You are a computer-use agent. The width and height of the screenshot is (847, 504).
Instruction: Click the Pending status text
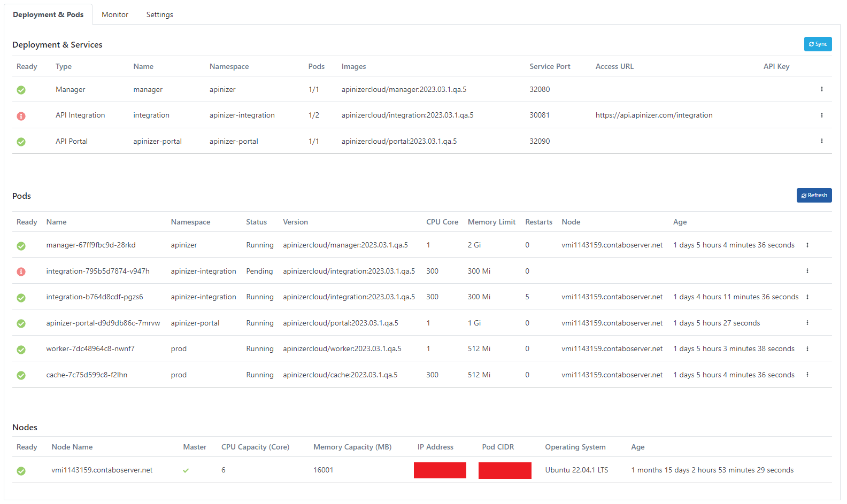pos(259,272)
